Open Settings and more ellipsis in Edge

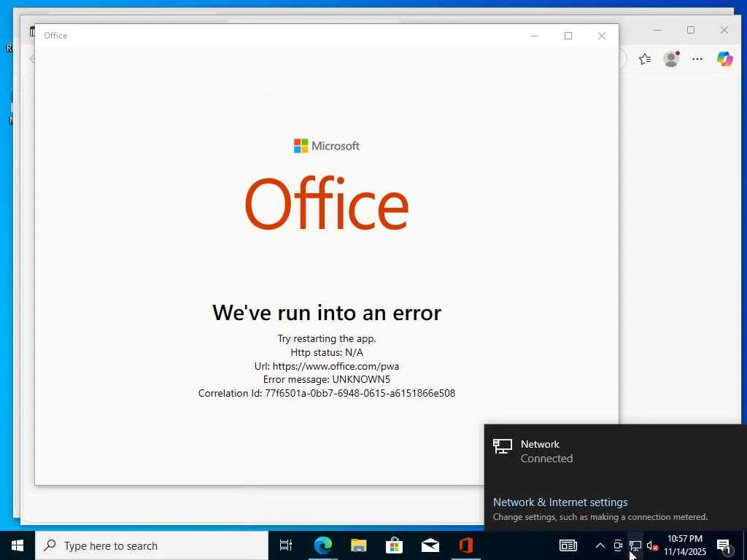[x=697, y=59]
